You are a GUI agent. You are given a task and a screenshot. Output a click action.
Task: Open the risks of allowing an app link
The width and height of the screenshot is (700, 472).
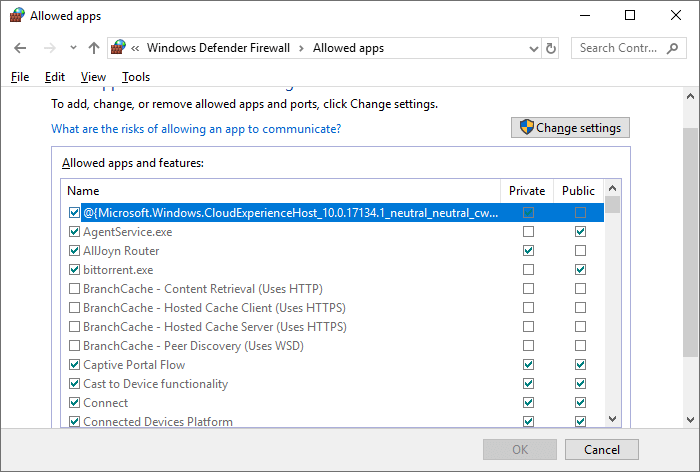pos(196,129)
